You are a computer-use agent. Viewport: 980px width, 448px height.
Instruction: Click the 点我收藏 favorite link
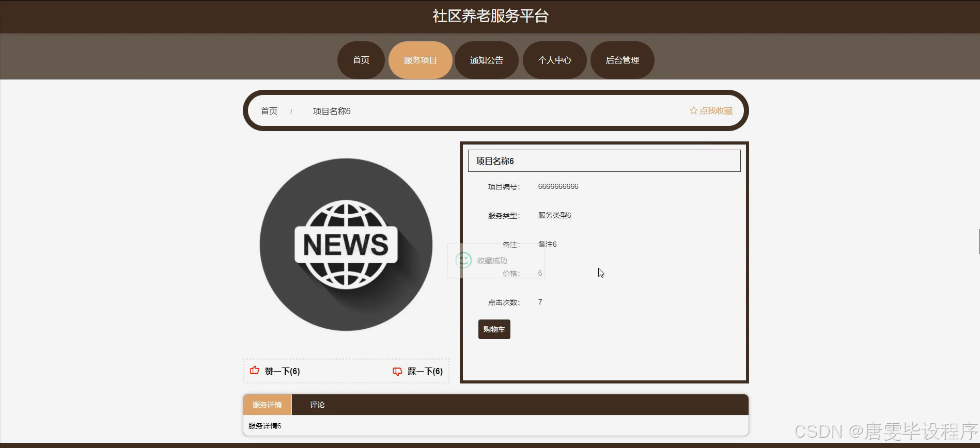click(711, 110)
